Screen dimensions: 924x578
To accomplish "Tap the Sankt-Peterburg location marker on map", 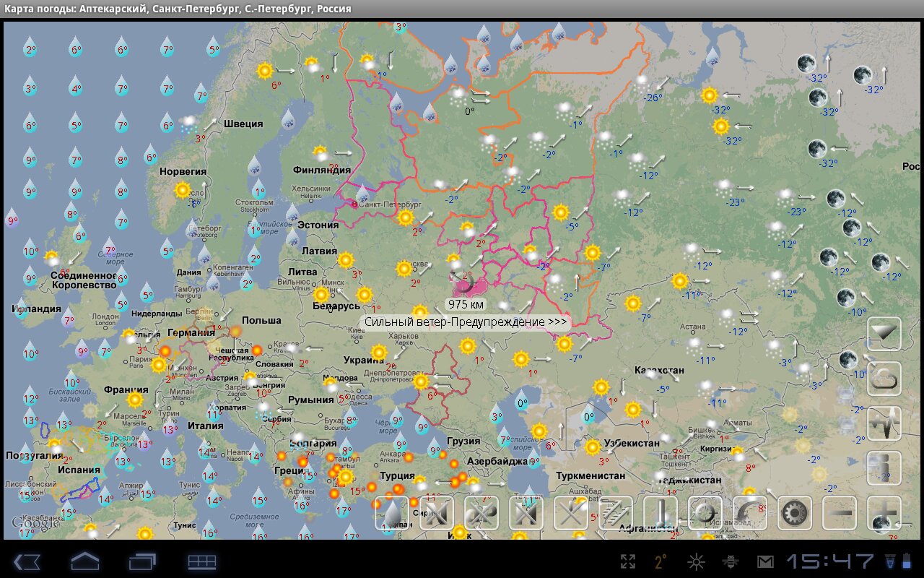I will pos(354,204).
